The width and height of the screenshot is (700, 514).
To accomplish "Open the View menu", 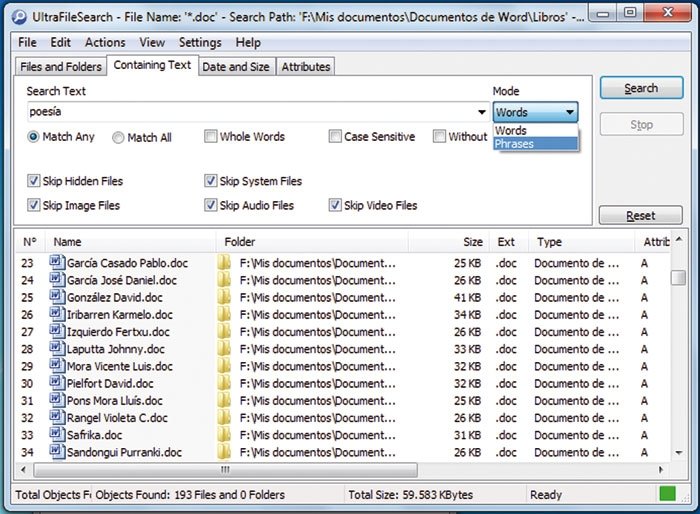I will tap(152, 42).
